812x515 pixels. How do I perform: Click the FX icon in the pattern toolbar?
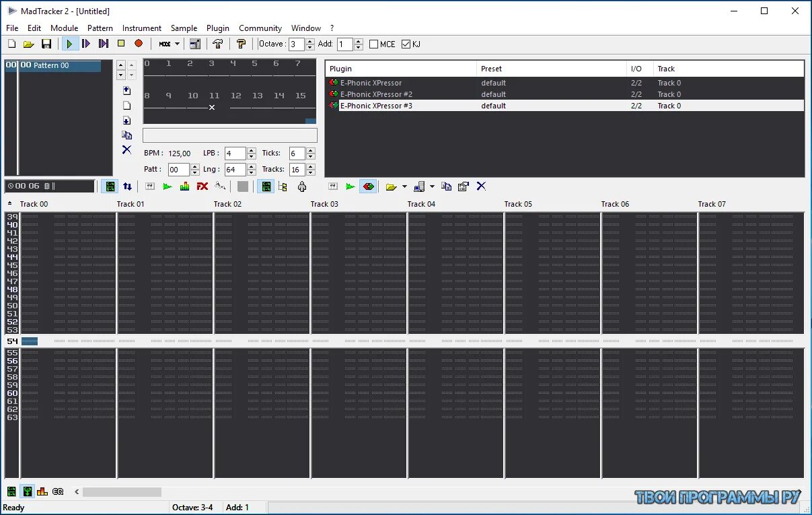click(202, 186)
